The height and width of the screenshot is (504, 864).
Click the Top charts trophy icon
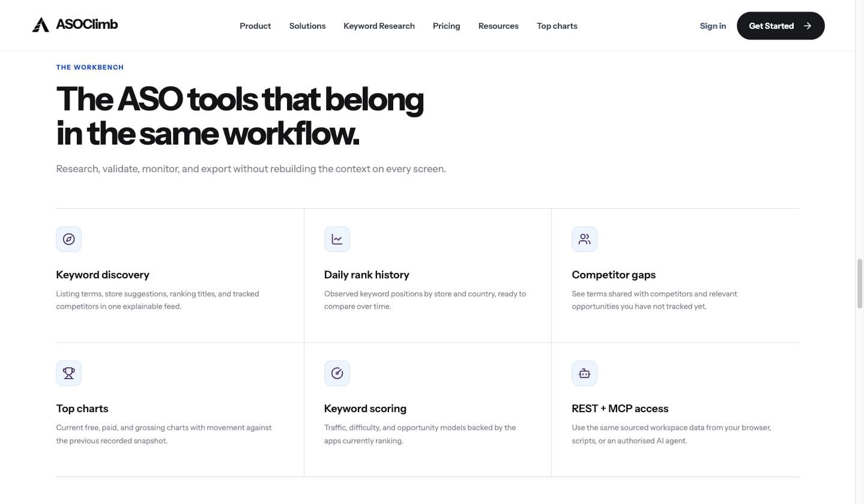point(69,373)
